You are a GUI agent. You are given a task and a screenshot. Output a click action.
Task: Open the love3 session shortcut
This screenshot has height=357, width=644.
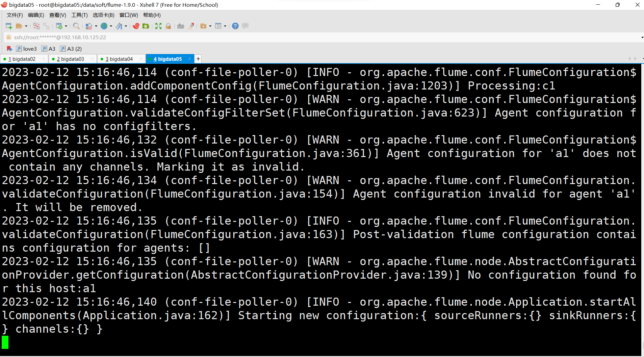click(x=26, y=49)
